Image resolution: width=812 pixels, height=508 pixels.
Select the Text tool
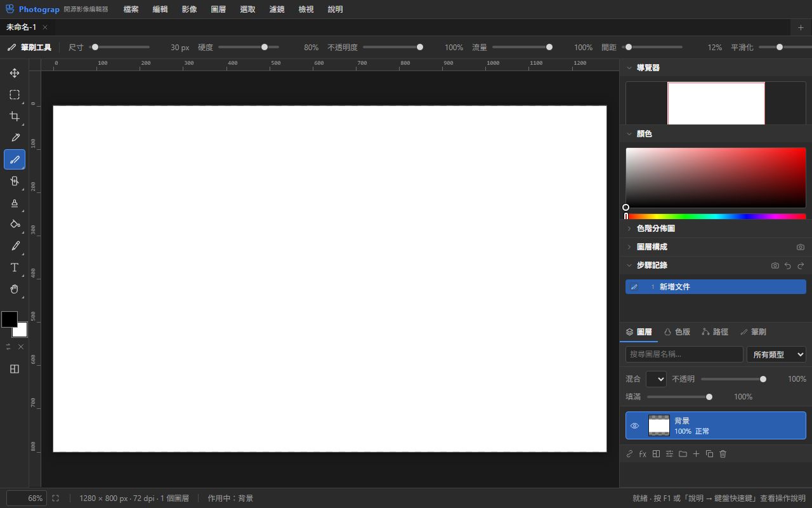point(15,267)
